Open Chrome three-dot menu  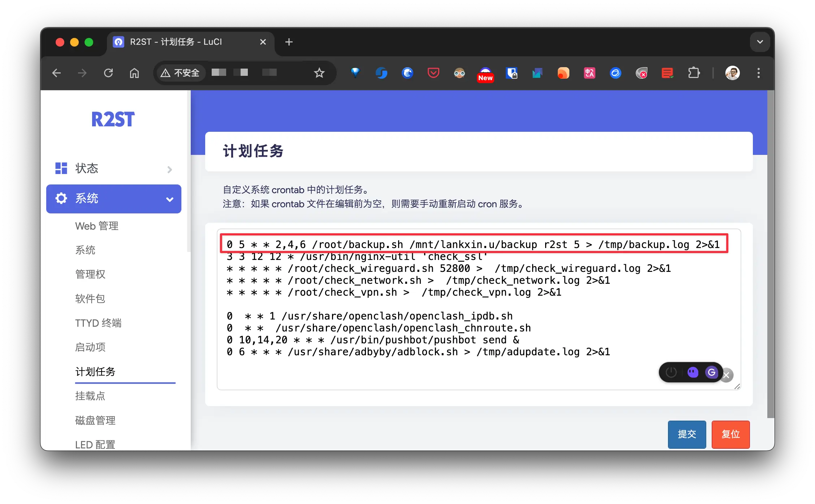pyautogui.click(x=758, y=73)
